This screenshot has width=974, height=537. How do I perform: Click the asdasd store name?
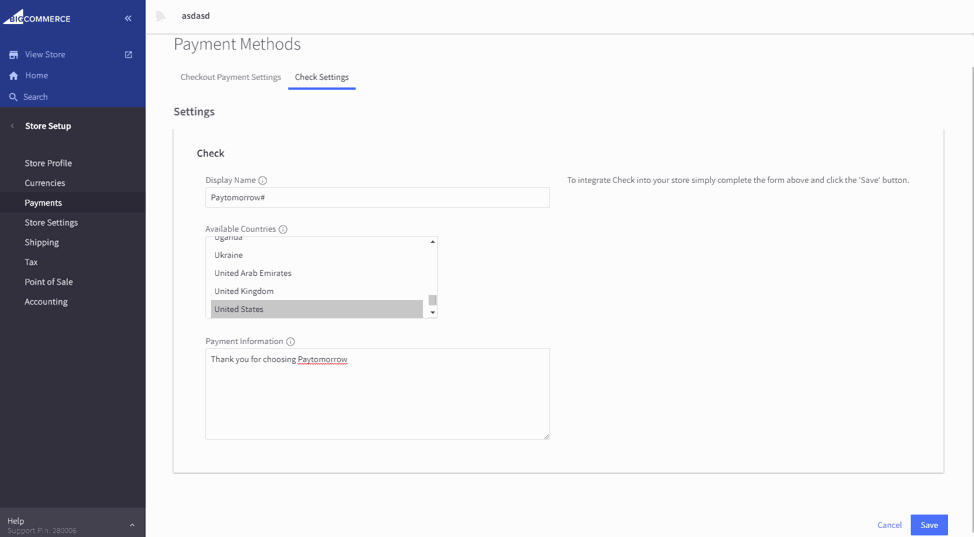coord(196,16)
